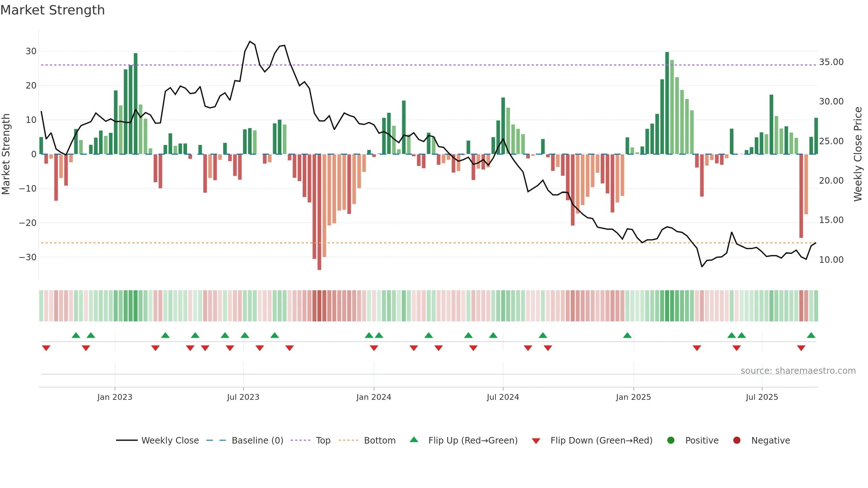Viewport: 868px width, 488px height.
Task: Click the first red flip-down triangle marker
Action: (x=46, y=348)
